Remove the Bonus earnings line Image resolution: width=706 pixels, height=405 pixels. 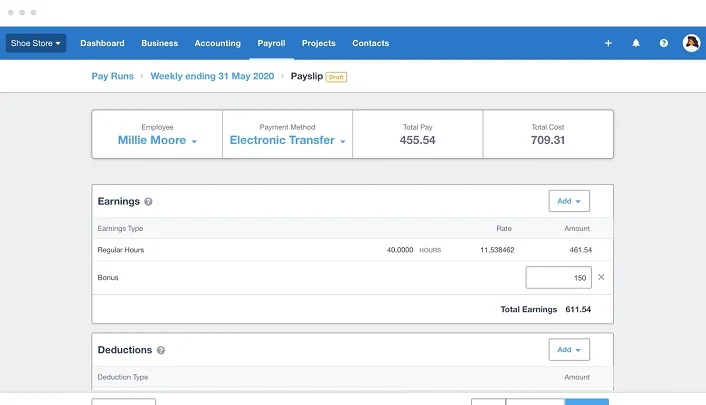click(601, 277)
